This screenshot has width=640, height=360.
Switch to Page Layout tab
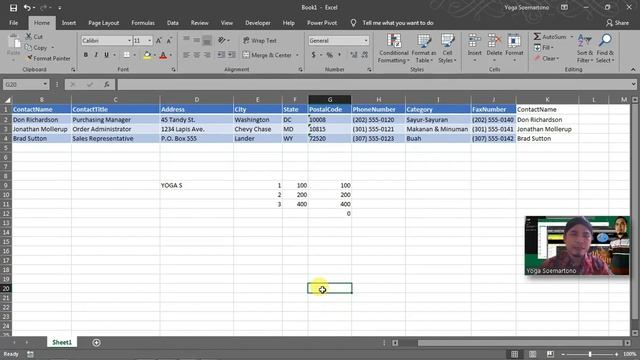coord(104,23)
